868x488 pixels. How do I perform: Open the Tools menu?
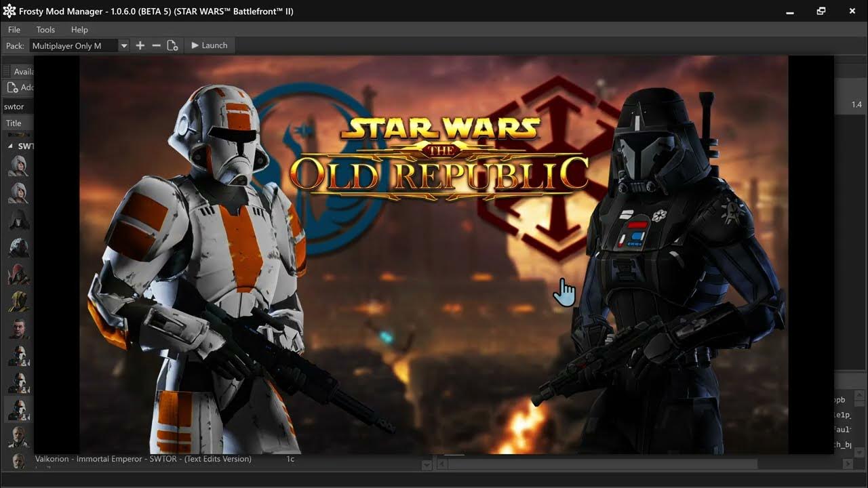coord(45,30)
